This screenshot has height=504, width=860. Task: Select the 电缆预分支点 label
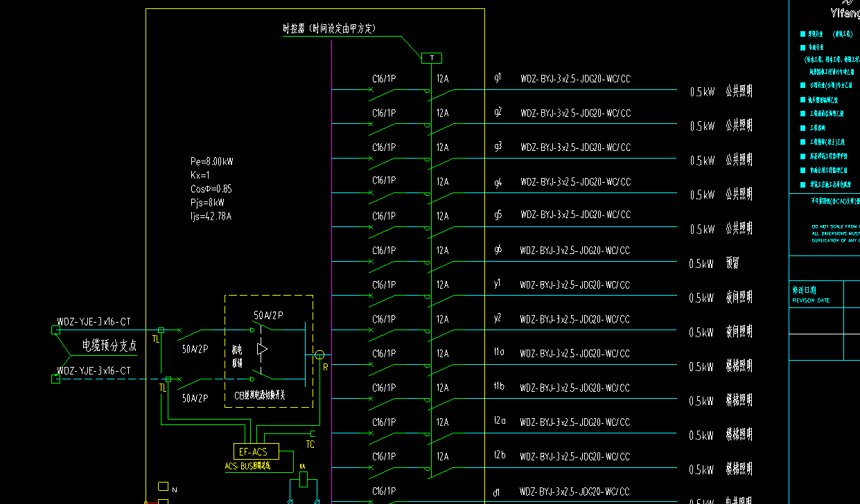click(109, 345)
